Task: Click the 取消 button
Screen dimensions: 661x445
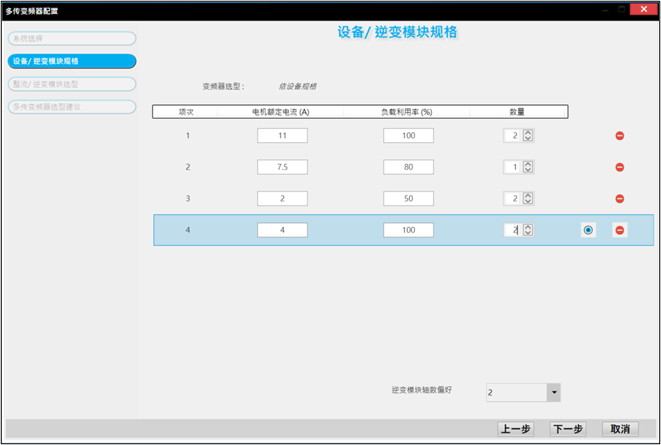Action: 620,429
